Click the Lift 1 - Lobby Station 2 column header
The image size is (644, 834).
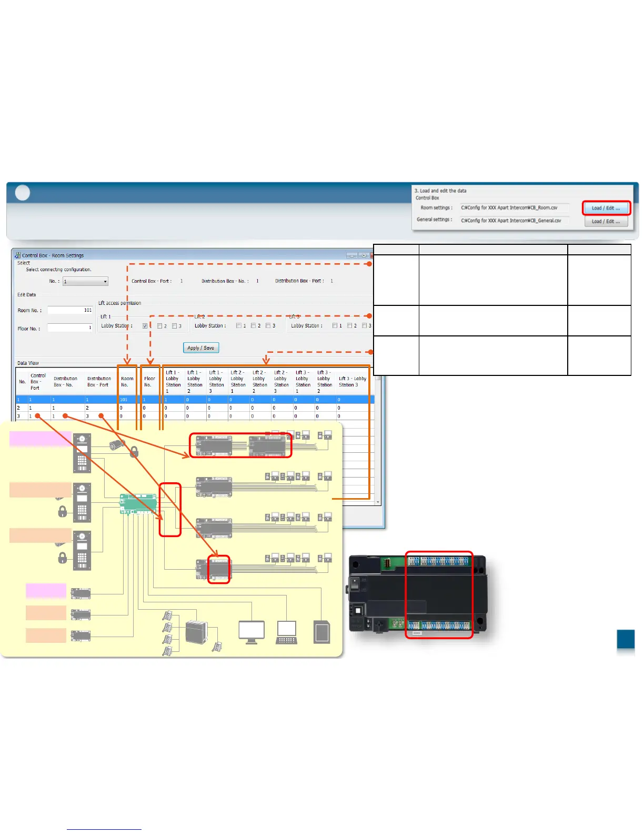pos(195,382)
